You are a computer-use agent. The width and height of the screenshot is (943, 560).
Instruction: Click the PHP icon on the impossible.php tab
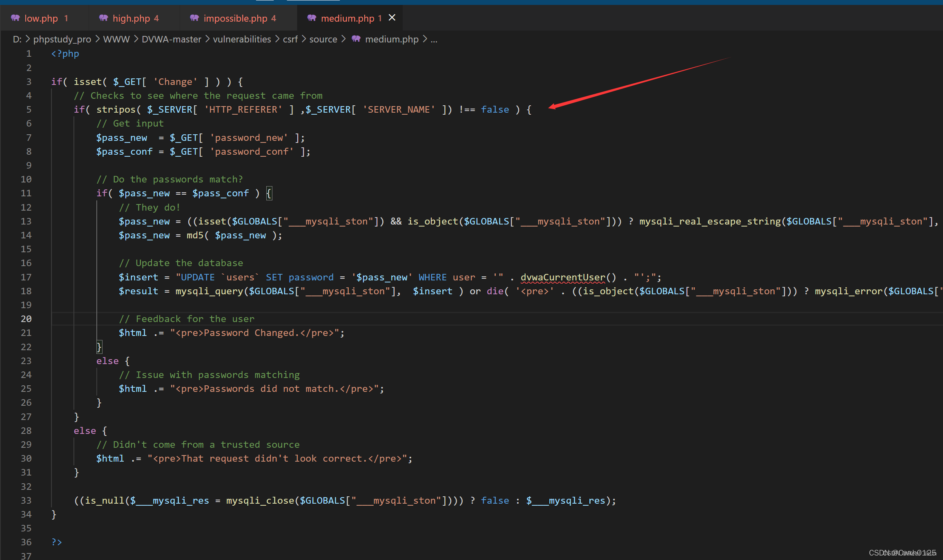(x=194, y=18)
